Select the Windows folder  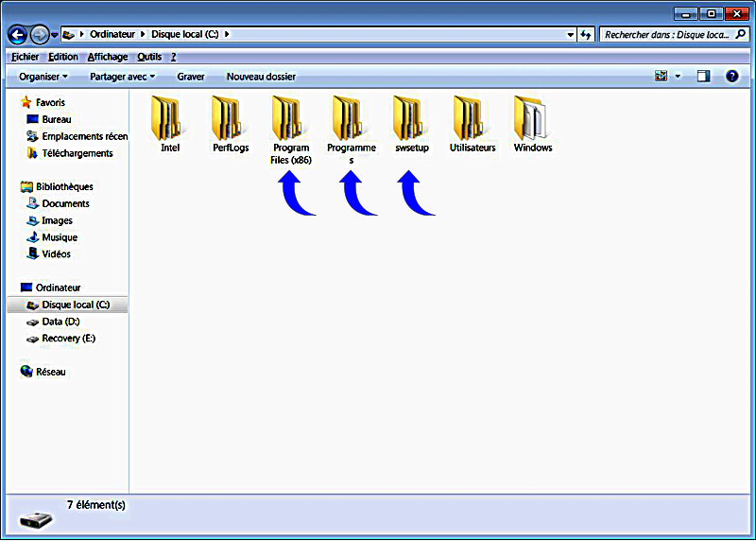pyautogui.click(x=533, y=125)
